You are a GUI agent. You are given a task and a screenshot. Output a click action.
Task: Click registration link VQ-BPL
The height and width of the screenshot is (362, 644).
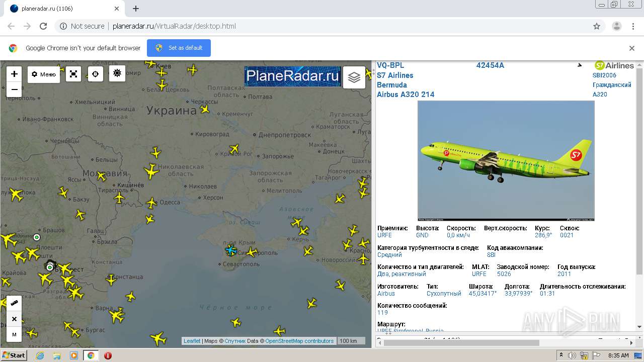click(x=390, y=65)
